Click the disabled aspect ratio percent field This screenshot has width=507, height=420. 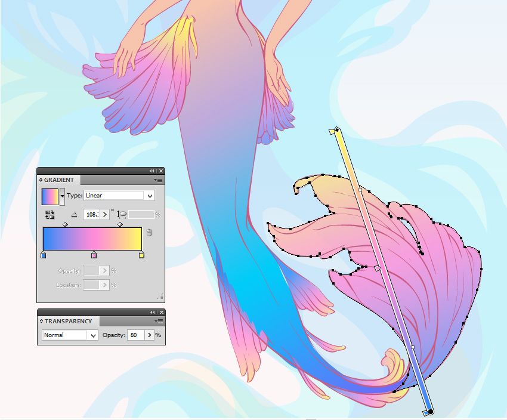click(141, 214)
